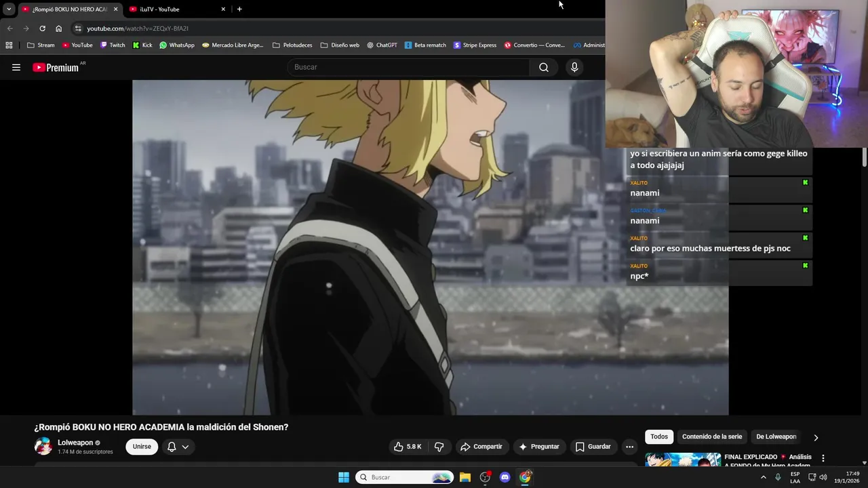The image size is (868, 488).
Task: Click the Windows taskbar Buscar search box
Action: pyautogui.click(x=404, y=477)
